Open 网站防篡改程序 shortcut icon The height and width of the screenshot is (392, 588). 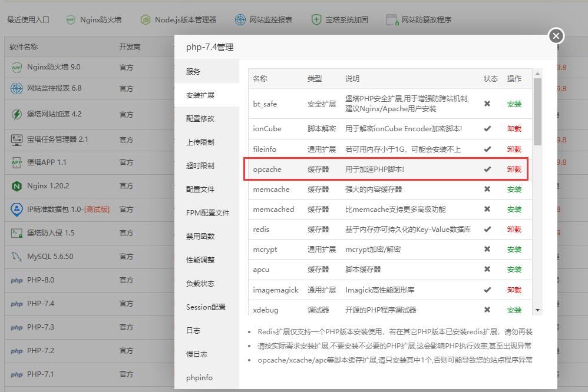click(392, 20)
